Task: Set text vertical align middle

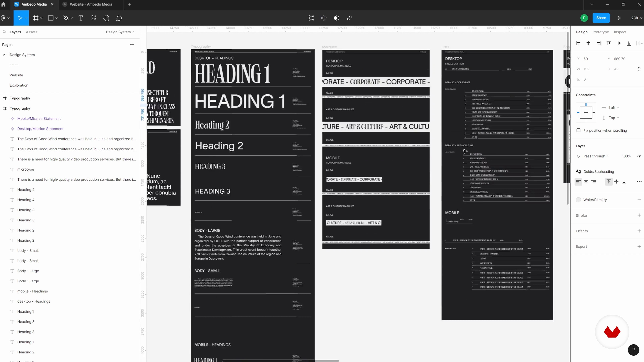Action: tap(616, 182)
